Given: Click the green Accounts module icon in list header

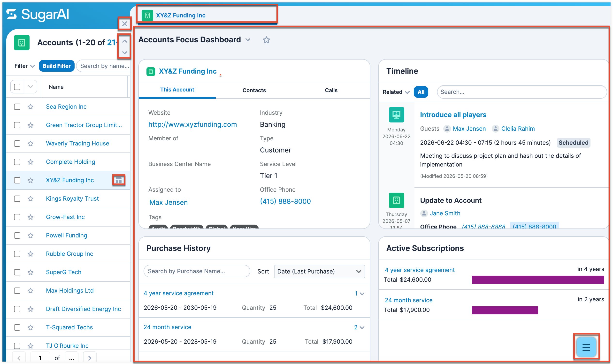Looking at the screenshot, I should pyautogui.click(x=22, y=42).
